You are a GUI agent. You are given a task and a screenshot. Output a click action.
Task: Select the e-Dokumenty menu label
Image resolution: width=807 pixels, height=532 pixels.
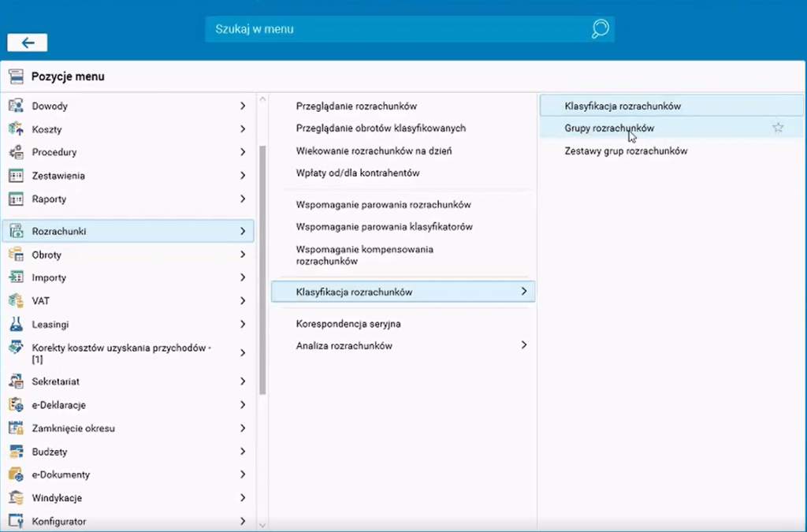tap(61, 474)
